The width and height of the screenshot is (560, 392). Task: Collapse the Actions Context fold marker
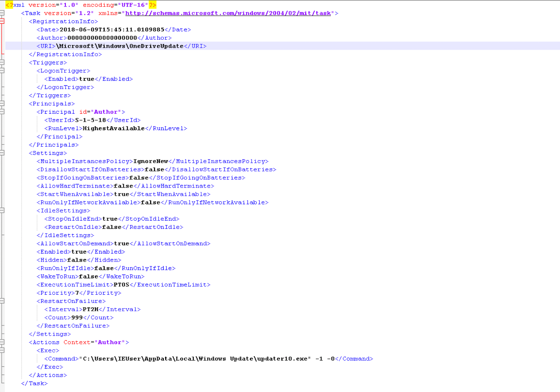tap(2, 342)
